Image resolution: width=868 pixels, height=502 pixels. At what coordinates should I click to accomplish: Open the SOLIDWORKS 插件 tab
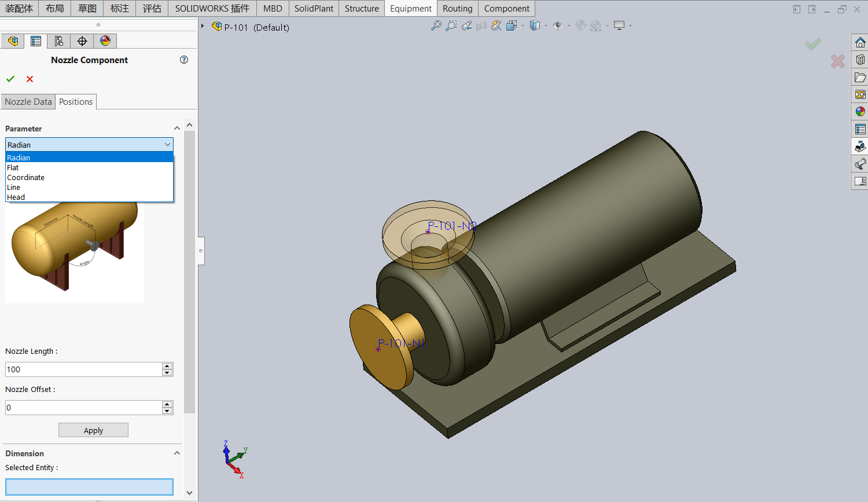pyautogui.click(x=212, y=8)
